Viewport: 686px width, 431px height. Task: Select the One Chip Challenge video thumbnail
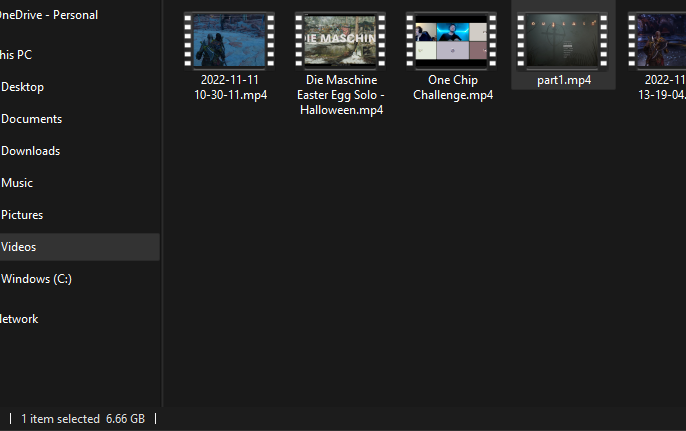(x=452, y=40)
